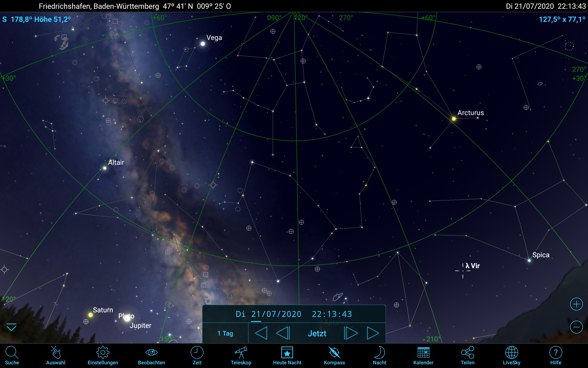Tap the Friedrichshafen location text

(135, 6)
